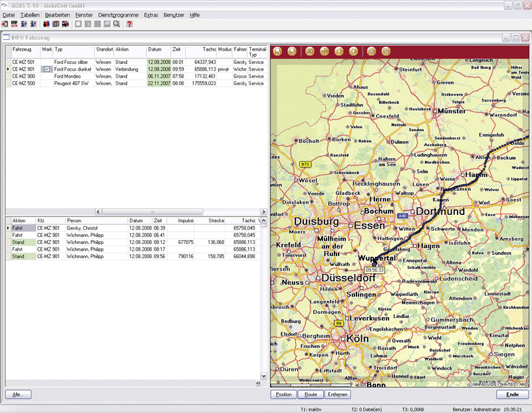Click the diagonal measure gold button on map toolbar
Image resolution: width=532 pixels, height=413 pixels.
tap(325, 51)
